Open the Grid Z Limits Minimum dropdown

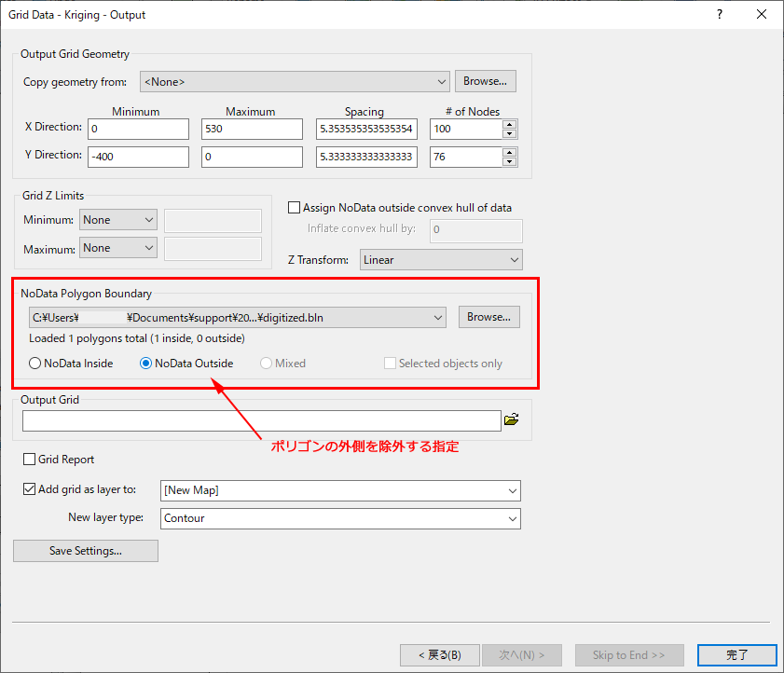click(118, 220)
